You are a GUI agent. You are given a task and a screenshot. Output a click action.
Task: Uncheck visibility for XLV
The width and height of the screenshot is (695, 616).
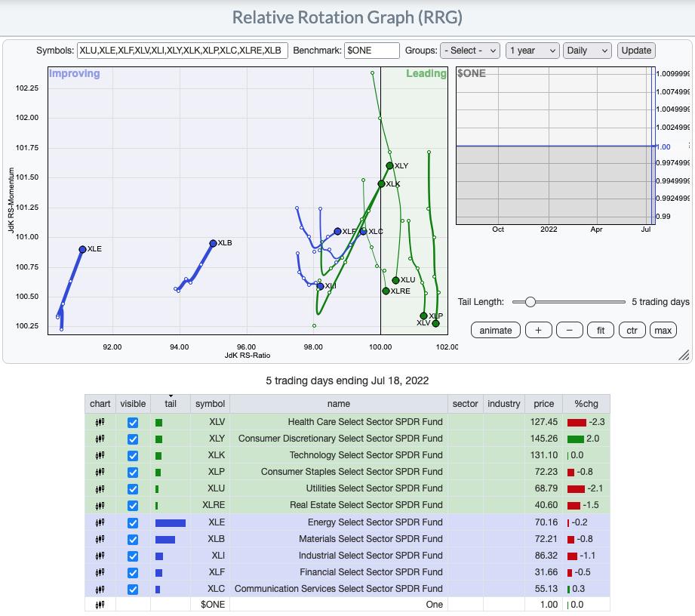[x=133, y=423]
